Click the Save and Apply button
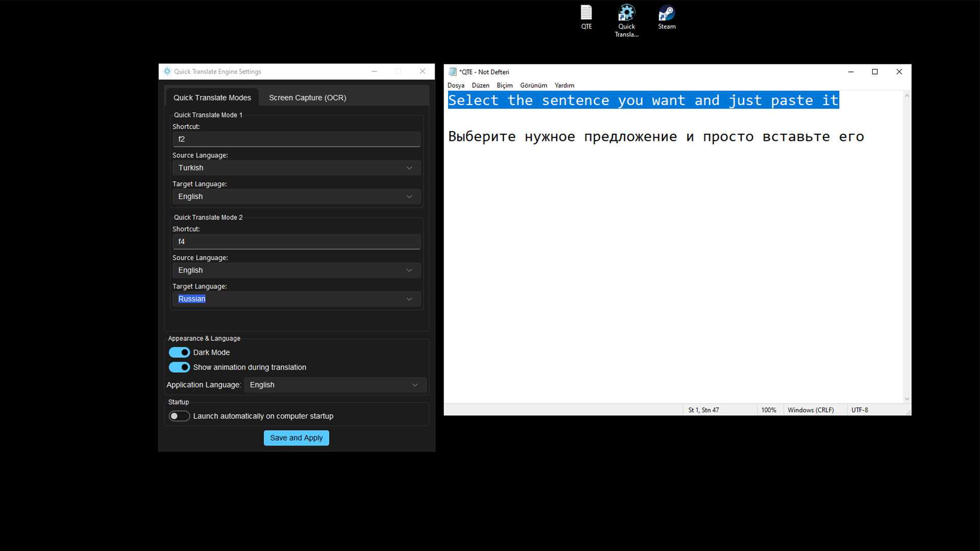Viewport: 980px width, 551px height. [297, 438]
